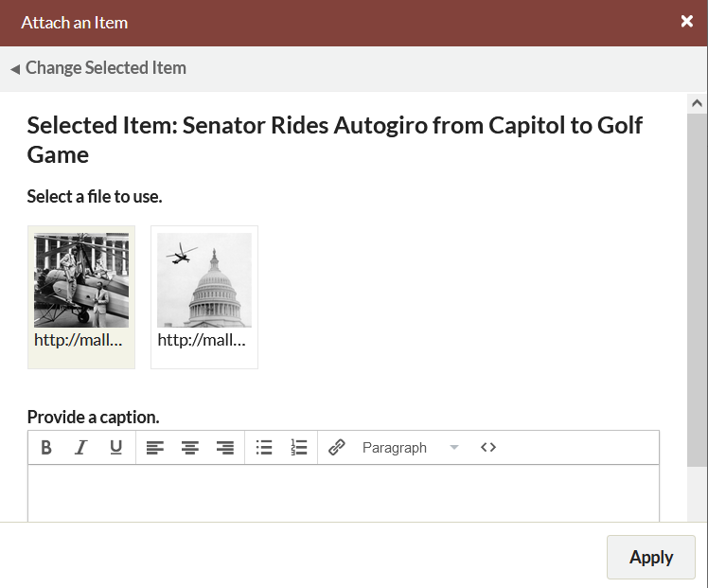The width and height of the screenshot is (708, 588).
Task: Click the second file's http://mall... label
Action: (202, 340)
